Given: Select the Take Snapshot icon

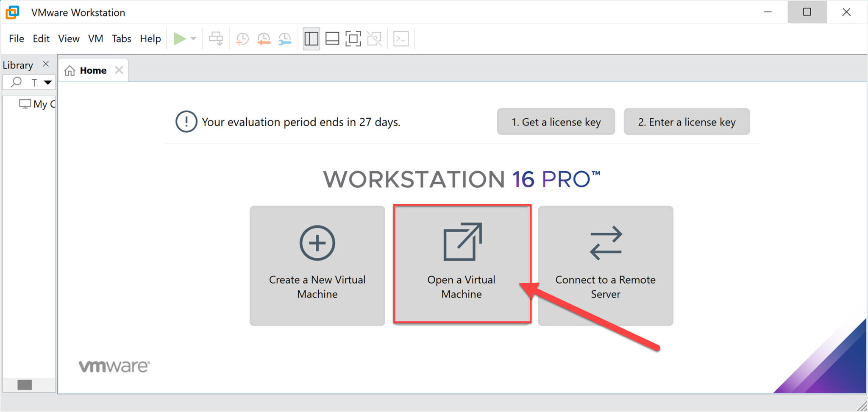Looking at the screenshot, I should point(242,39).
